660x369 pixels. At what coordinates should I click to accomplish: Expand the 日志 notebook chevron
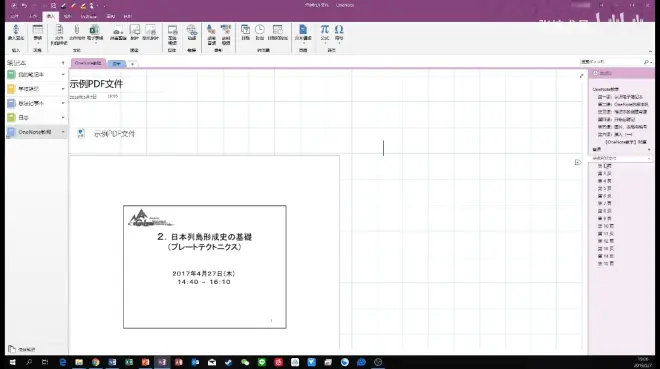coord(63,117)
